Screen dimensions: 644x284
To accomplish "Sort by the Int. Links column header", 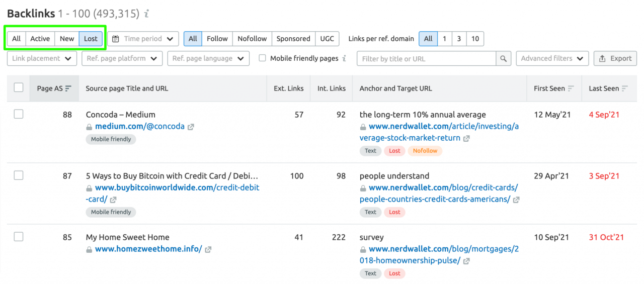I will (332, 88).
